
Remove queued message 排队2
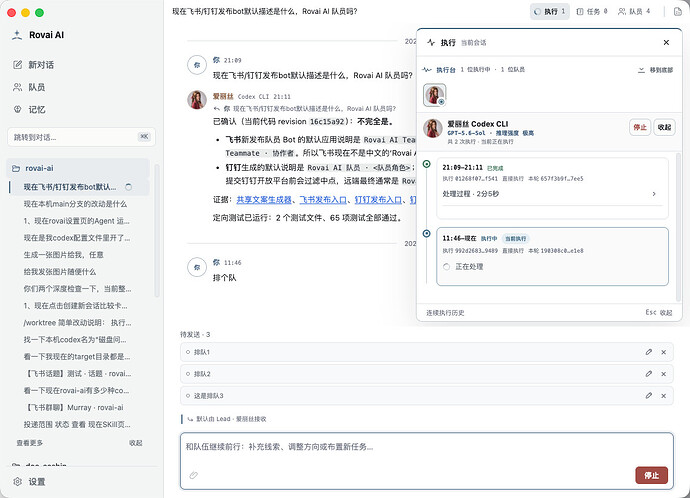(x=664, y=374)
